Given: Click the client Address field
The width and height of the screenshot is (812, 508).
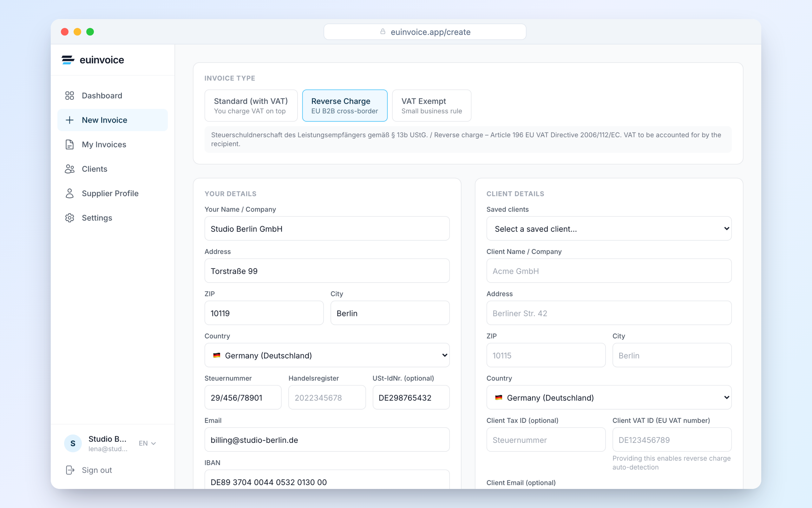Looking at the screenshot, I should [609, 313].
